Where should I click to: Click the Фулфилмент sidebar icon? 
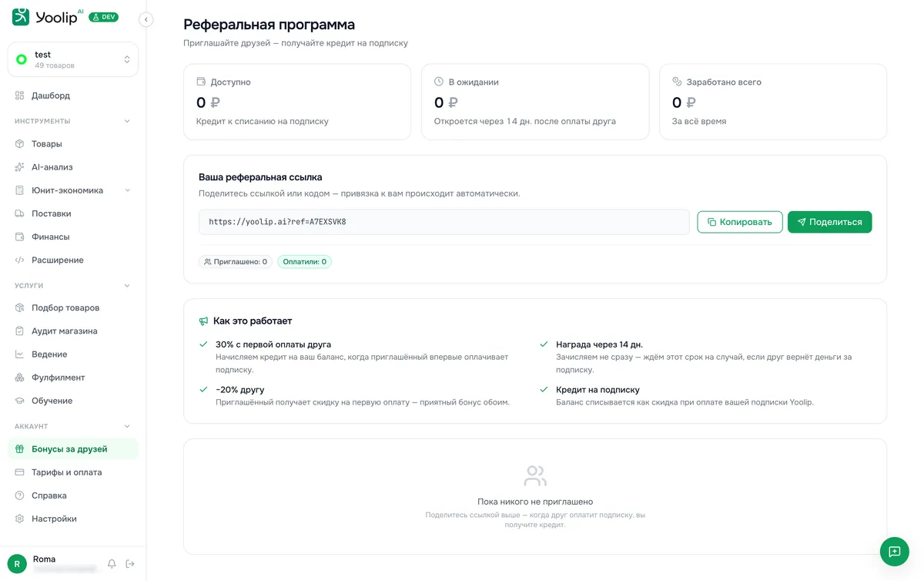[x=20, y=378]
